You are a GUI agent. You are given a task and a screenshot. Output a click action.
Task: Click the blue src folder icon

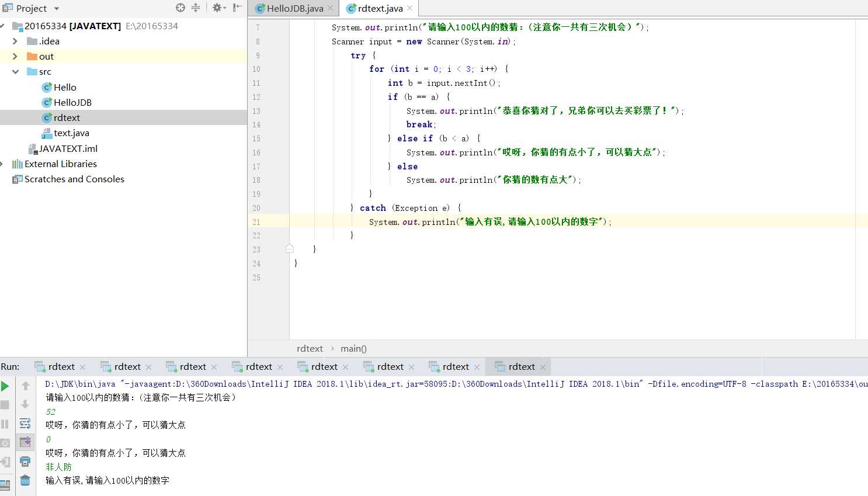point(32,72)
